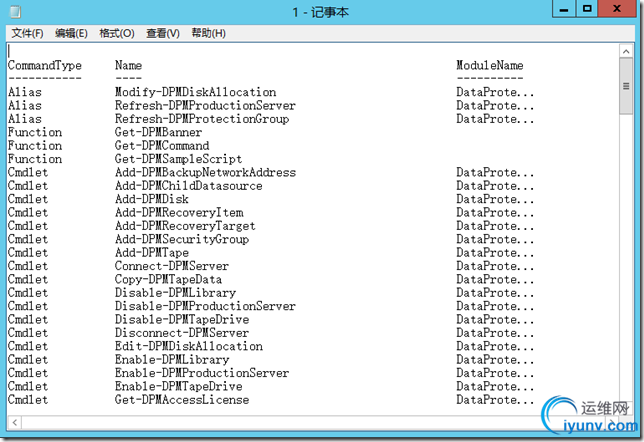
Task: Click the vertical scrollbar thumb
Action: tap(626, 86)
